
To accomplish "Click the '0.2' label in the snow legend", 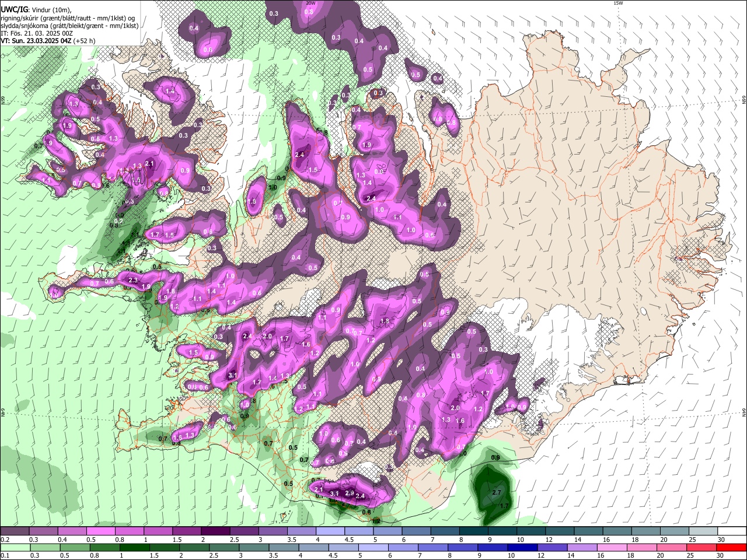I will point(5,540).
